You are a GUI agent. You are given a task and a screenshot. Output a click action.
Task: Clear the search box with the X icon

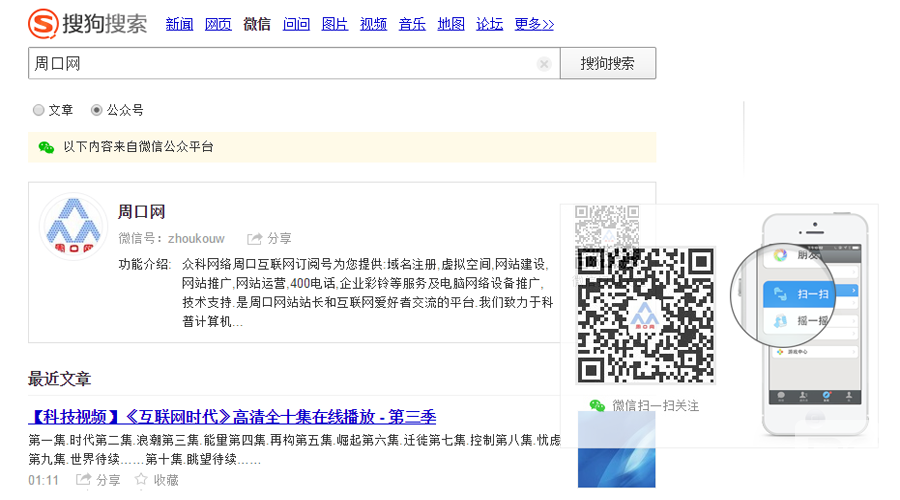pos(544,64)
